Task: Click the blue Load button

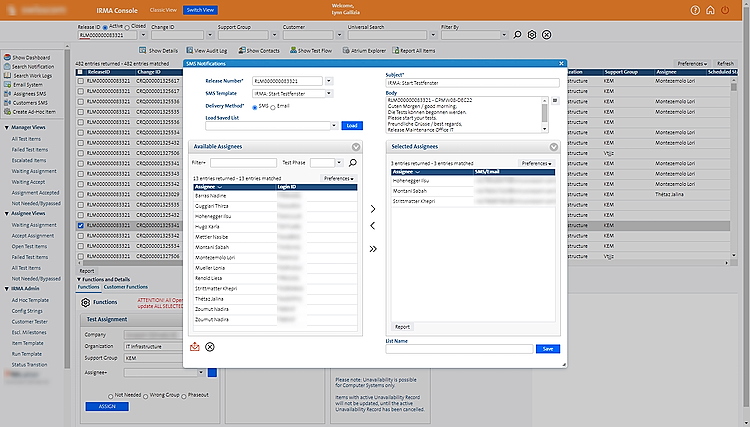Action: [351, 126]
